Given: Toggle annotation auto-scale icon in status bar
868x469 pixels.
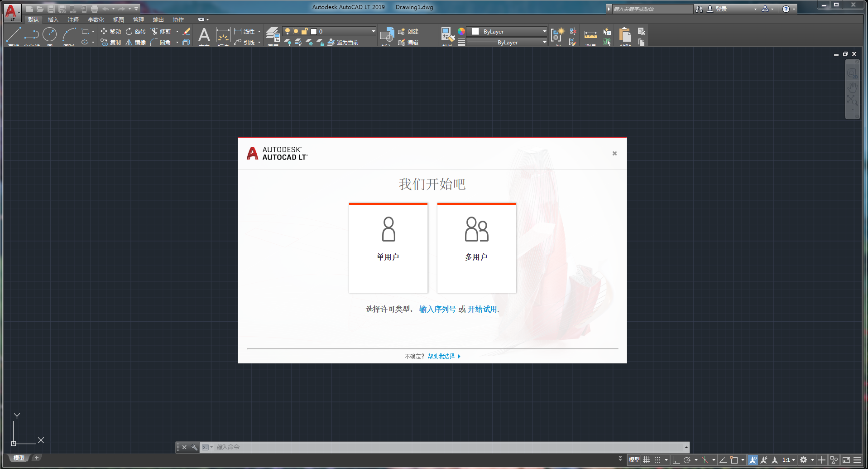Looking at the screenshot, I should 764,459.
